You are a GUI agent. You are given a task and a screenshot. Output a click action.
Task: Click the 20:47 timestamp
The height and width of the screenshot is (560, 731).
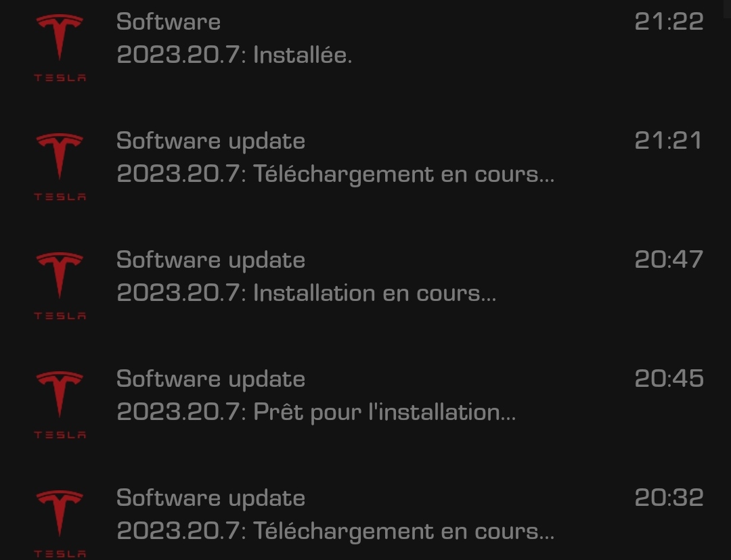coord(669,260)
